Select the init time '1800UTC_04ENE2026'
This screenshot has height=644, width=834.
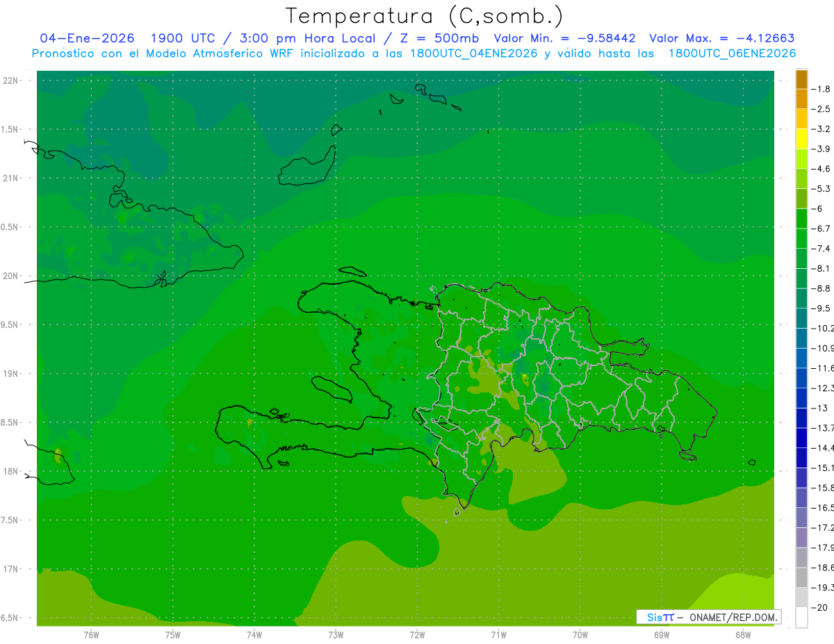[x=473, y=53]
